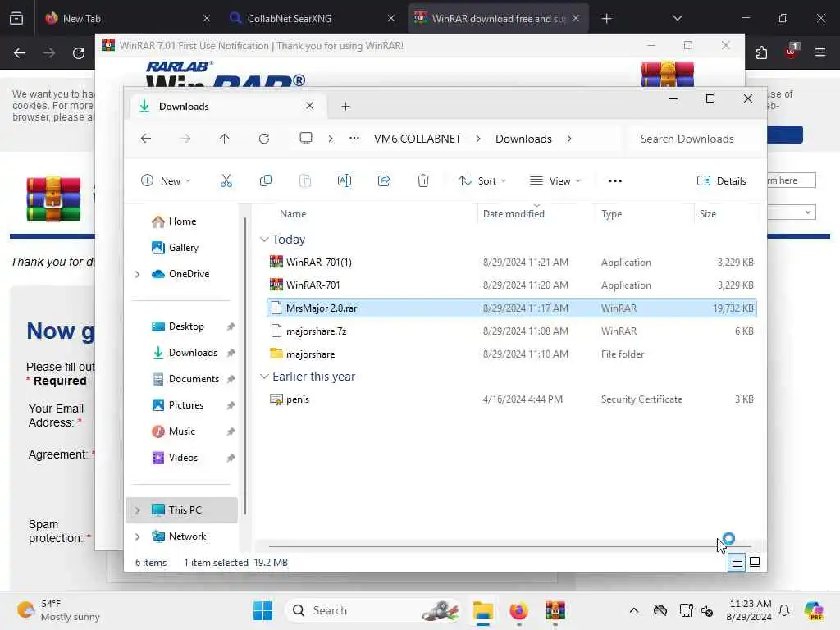Screen dimensions: 840x630
Task: Click the taskbar Search box
Action: [x=374, y=610]
